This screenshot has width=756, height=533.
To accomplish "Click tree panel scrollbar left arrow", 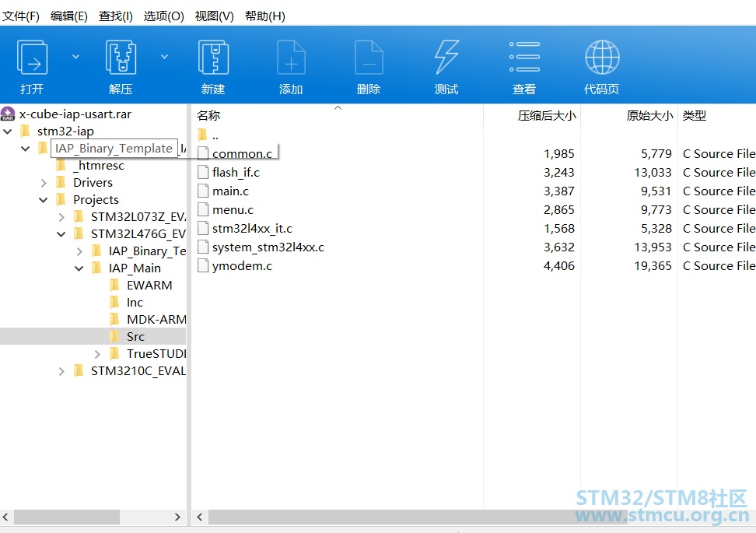I will tap(5, 517).
